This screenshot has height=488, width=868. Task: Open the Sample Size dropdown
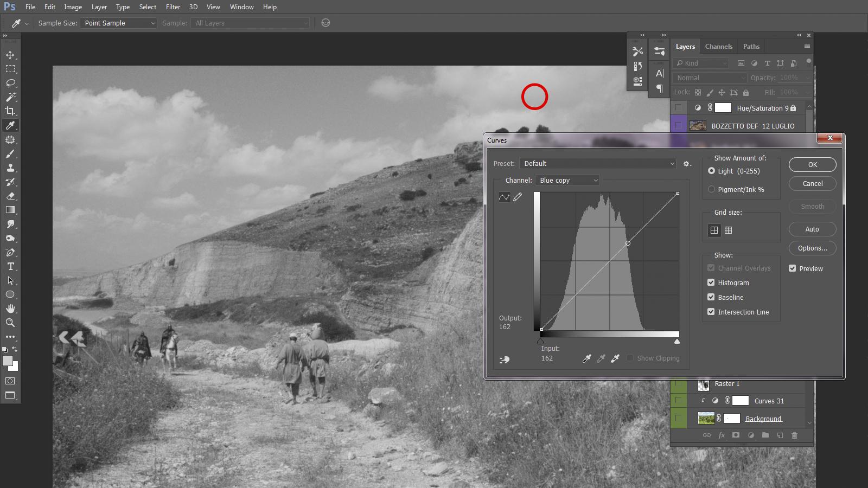(119, 23)
